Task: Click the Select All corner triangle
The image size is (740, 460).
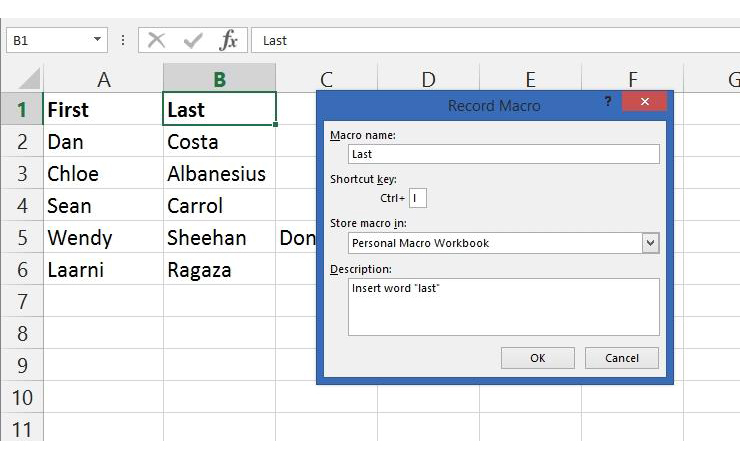Action: (30, 79)
